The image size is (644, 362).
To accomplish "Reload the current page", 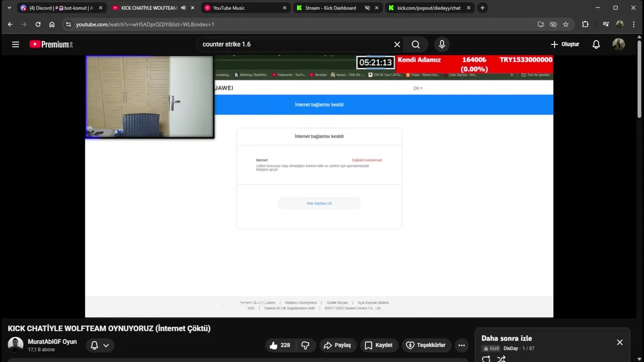I will (38, 24).
